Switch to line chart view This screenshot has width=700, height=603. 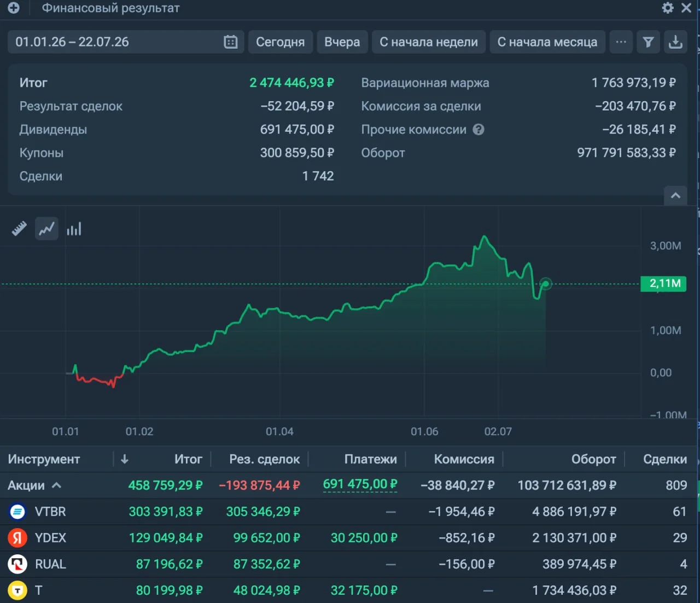coord(46,229)
